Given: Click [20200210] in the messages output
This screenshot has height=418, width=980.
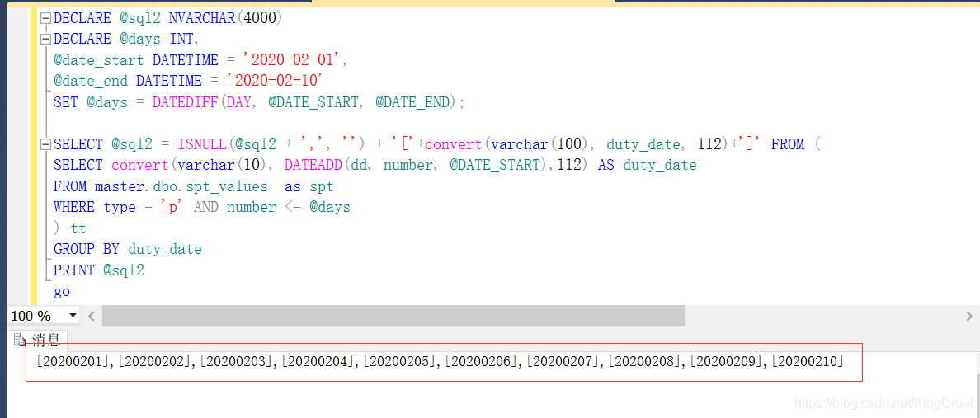Looking at the screenshot, I should [808, 360].
